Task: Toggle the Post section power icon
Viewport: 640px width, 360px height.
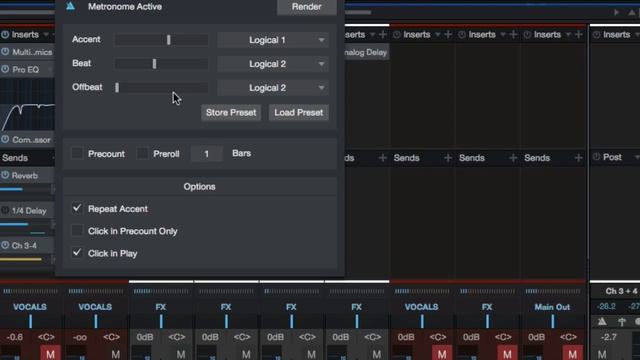Action: 596,157
